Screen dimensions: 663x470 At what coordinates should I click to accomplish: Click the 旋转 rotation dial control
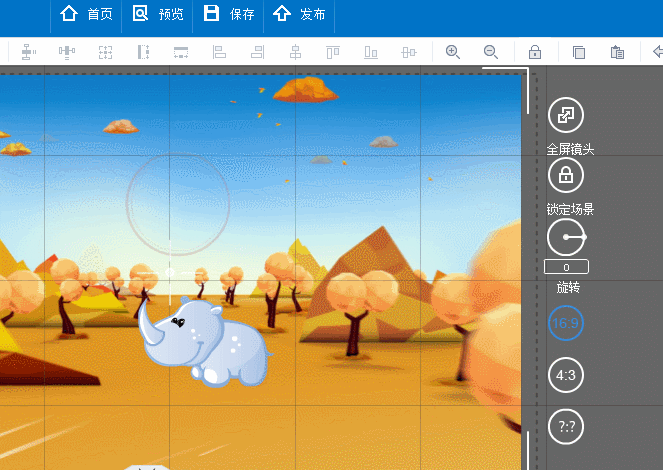pyautogui.click(x=566, y=237)
